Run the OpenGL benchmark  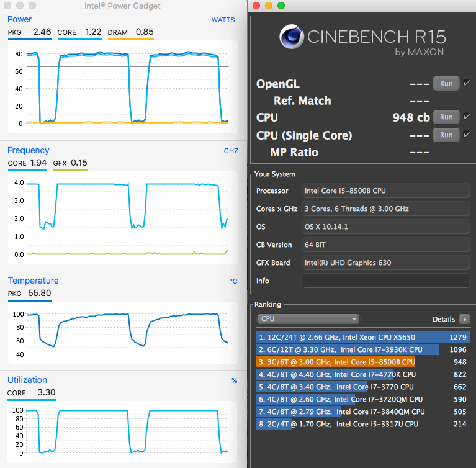coord(446,84)
